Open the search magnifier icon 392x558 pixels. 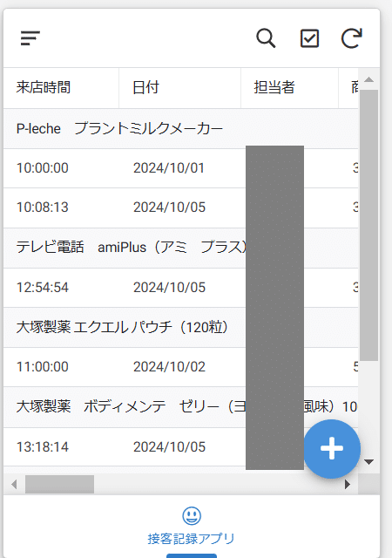click(266, 38)
